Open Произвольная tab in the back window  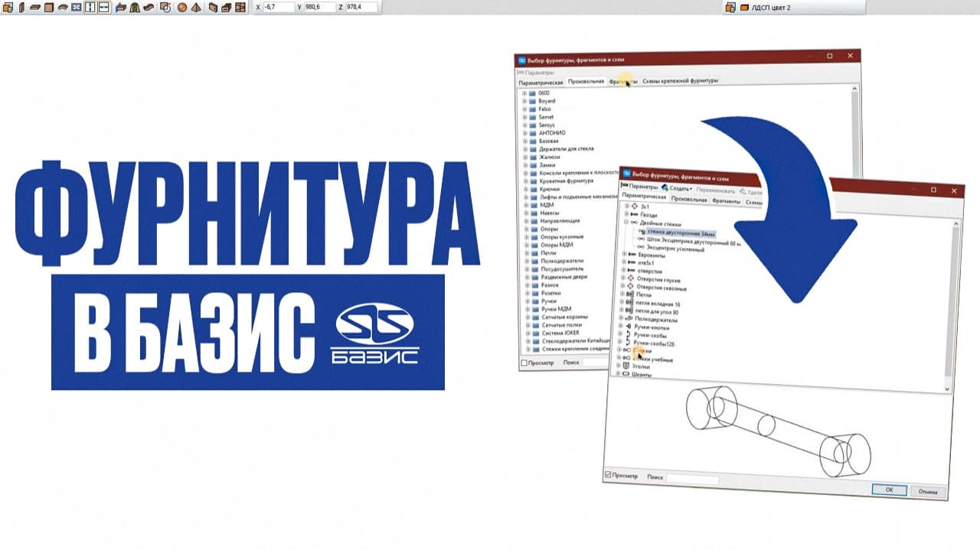coord(586,81)
